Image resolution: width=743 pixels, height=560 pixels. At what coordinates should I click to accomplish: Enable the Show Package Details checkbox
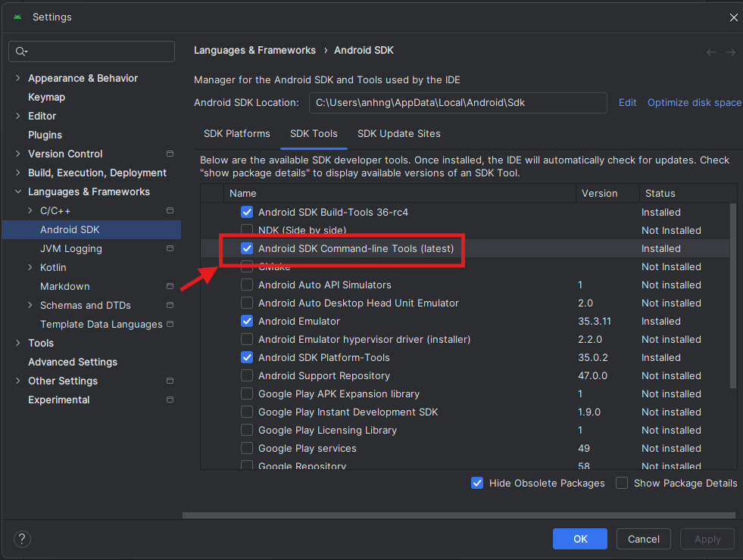pos(622,483)
